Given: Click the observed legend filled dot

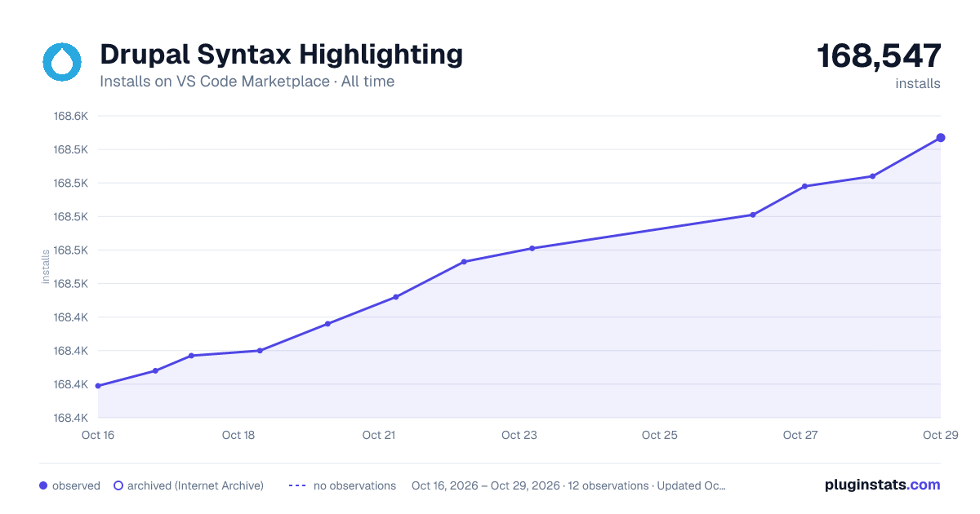Looking at the screenshot, I should coord(43,485).
